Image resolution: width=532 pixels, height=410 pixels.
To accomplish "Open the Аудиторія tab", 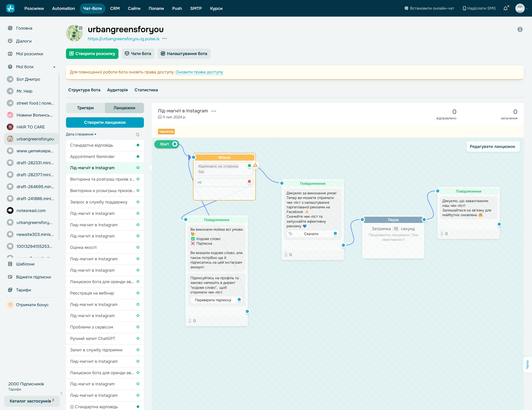I will coord(117,90).
